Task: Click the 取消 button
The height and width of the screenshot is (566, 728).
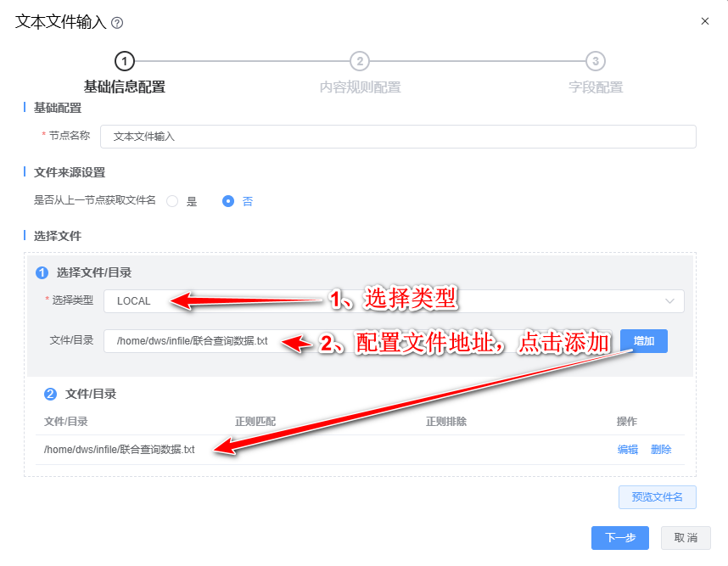Action: coord(686,538)
